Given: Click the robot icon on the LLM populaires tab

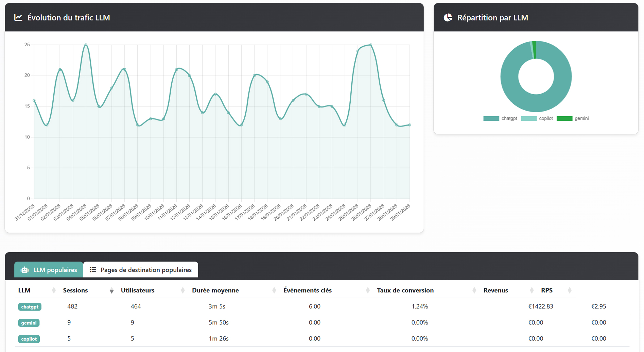Looking at the screenshot, I should point(24,270).
